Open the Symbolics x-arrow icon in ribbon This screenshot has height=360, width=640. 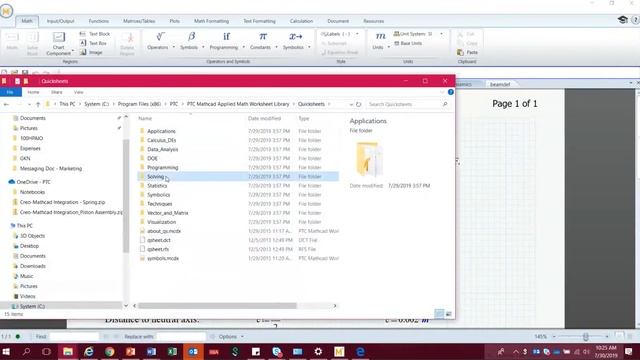(296, 37)
